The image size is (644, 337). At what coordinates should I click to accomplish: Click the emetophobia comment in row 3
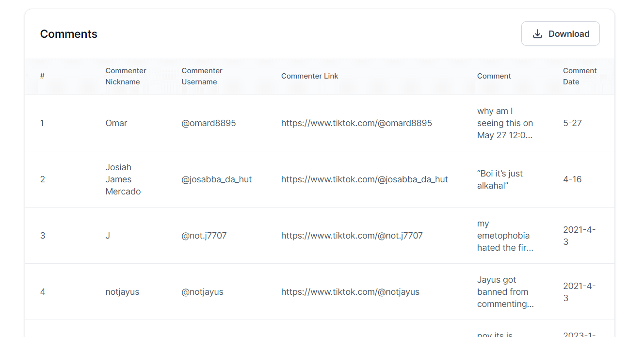[505, 236]
